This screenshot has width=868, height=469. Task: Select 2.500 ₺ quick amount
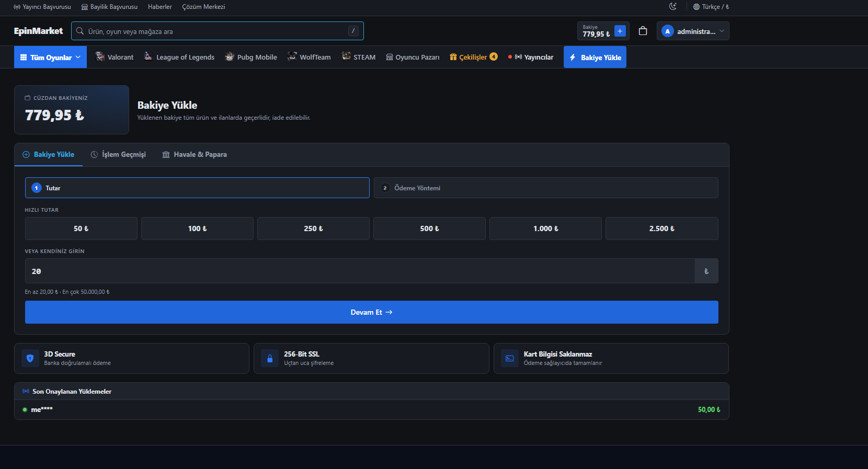[x=662, y=228]
